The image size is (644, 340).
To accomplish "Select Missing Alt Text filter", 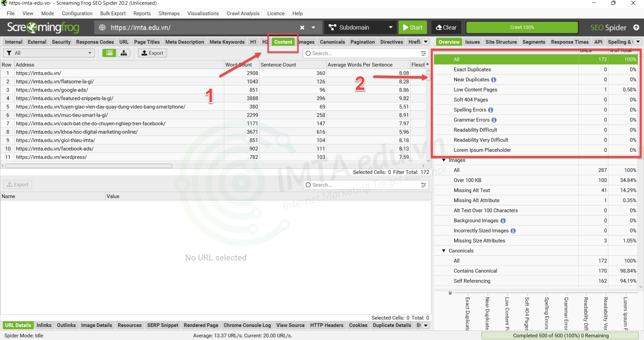I will click(x=535, y=190).
